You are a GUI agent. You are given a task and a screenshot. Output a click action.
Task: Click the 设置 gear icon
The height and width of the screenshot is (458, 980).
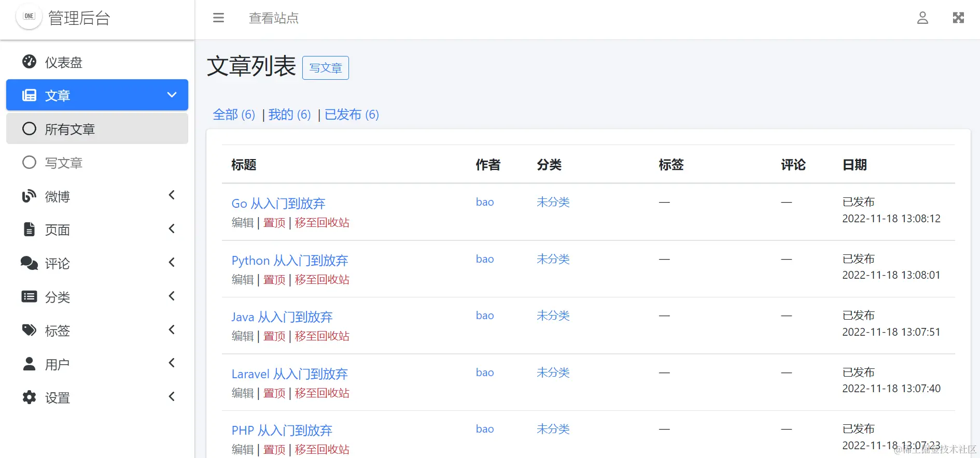[29, 397]
